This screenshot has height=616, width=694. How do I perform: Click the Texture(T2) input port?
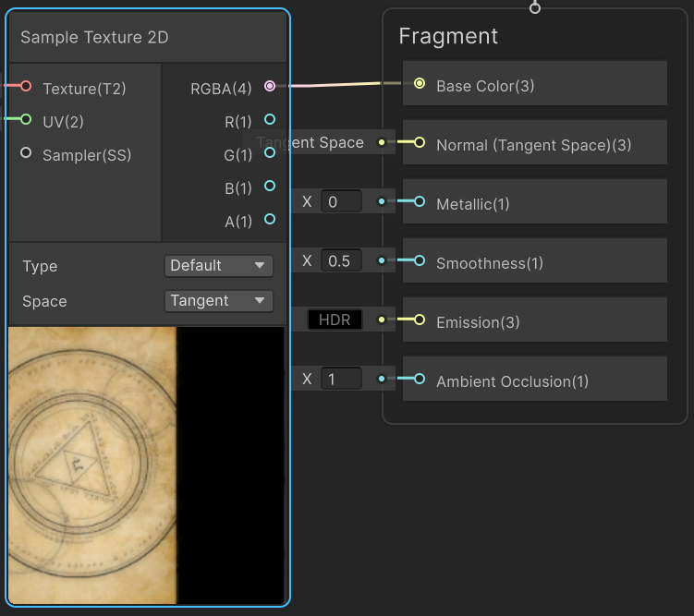26,86
